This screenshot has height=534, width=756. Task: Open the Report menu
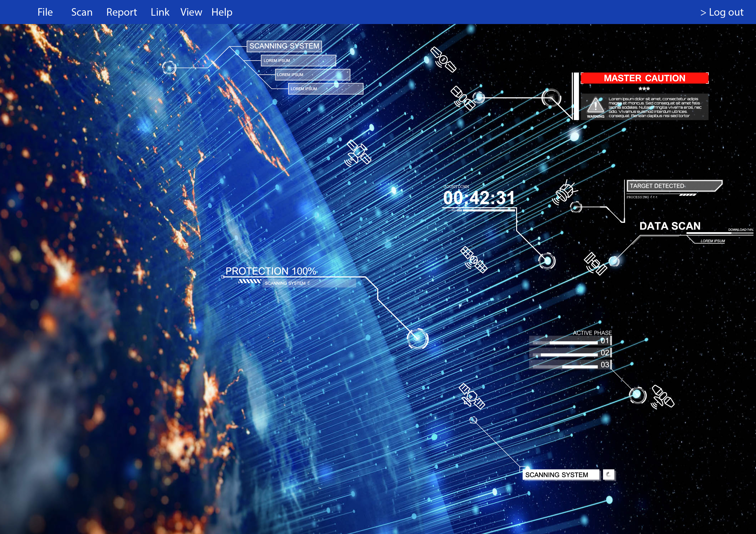point(121,12)
